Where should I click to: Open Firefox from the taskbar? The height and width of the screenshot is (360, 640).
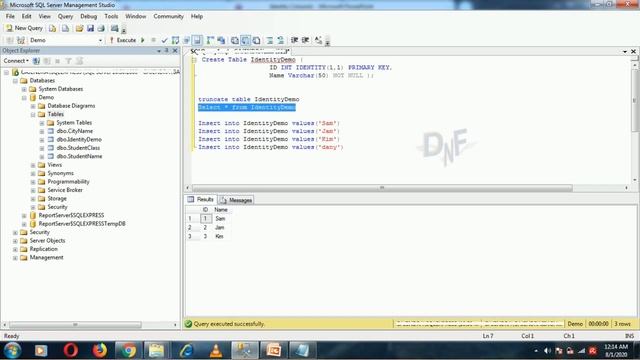pos(99,350)
